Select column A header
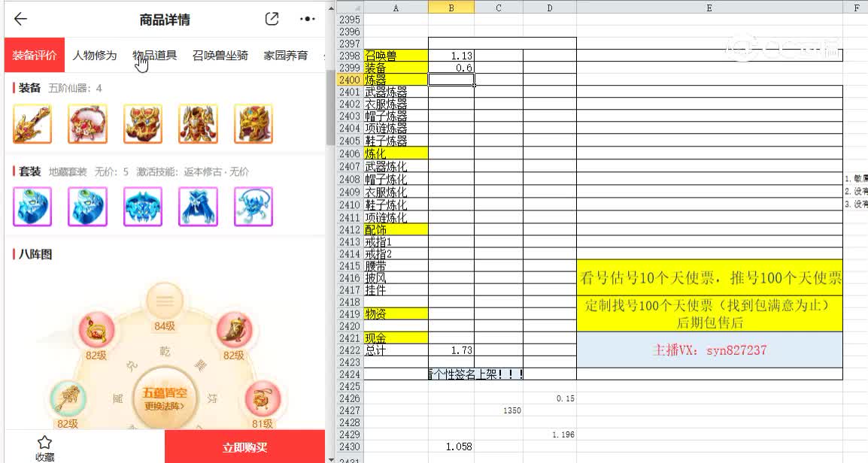 pyautogui.click(x=396, y=8)
